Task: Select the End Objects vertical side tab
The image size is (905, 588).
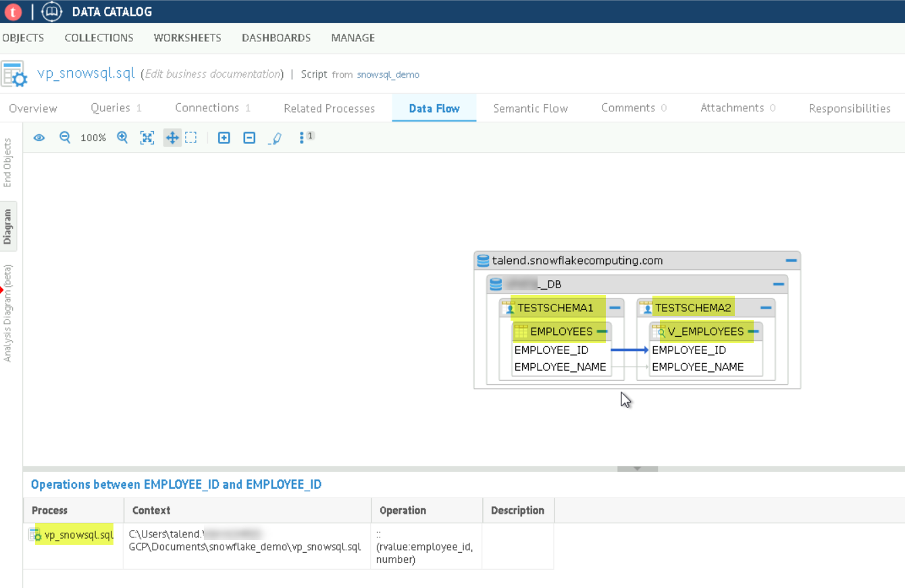Action: point(8,163)
